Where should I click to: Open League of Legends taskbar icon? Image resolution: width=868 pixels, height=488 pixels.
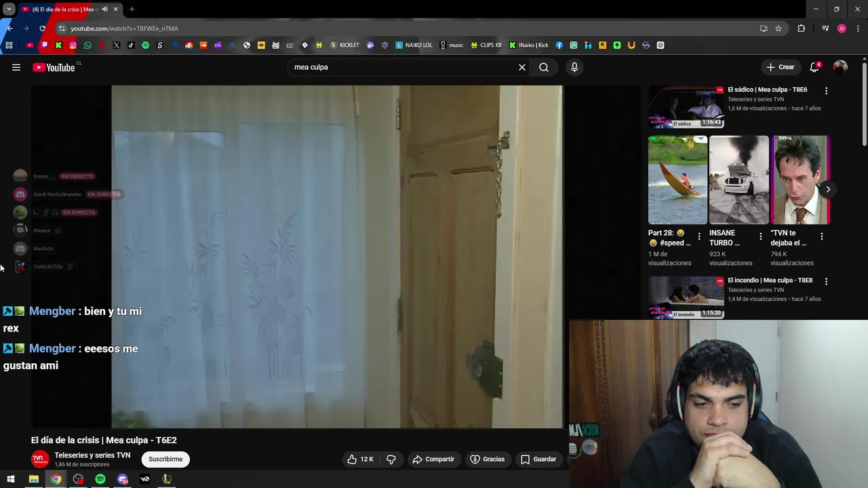(167, 479)
